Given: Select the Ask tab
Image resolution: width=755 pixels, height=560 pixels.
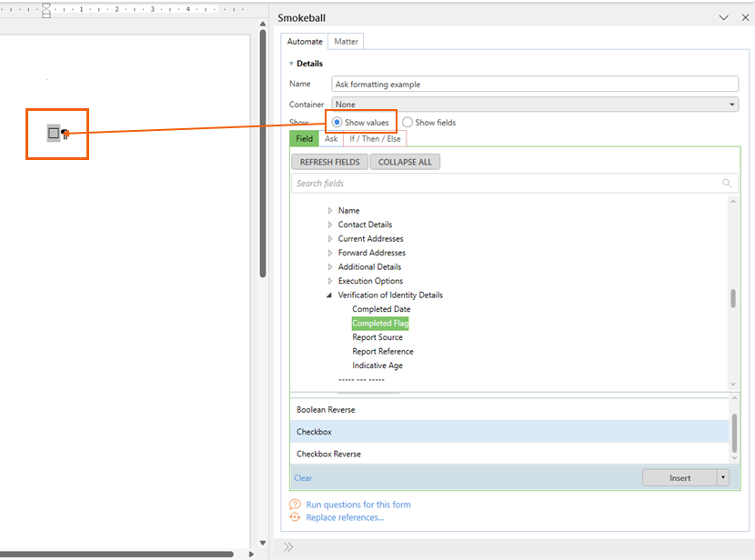Looking at the screenshot, I should (x=331, y=138).
